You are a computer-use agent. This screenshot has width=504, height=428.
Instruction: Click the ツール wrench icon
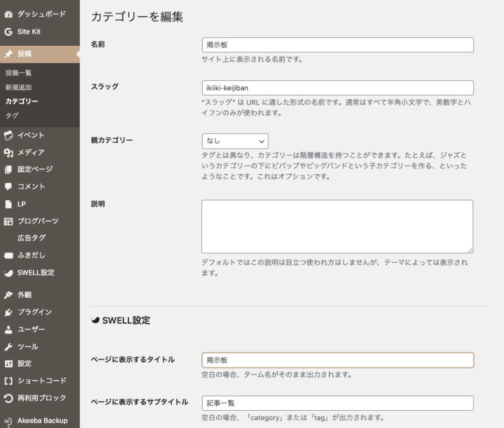pyautogui.click(x=8, y=347)
